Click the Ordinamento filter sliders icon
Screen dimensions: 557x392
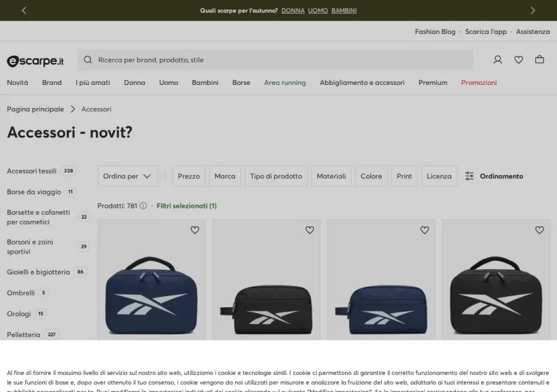point(469,176)
